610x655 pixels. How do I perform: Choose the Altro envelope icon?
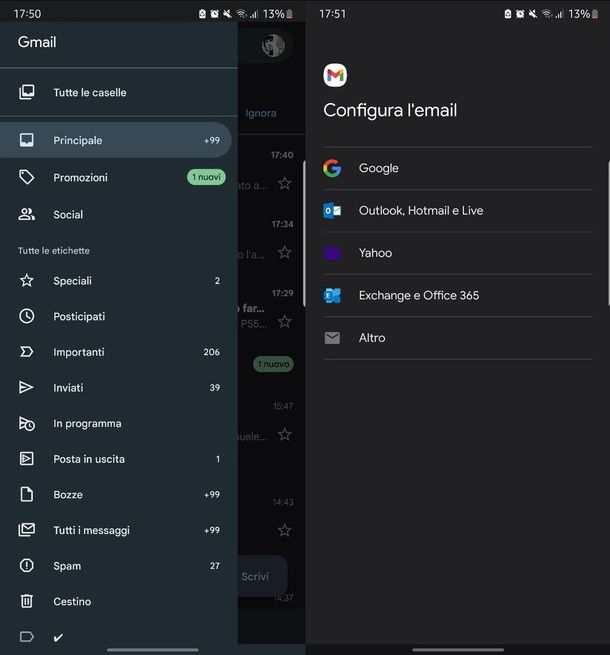[332, 338]
